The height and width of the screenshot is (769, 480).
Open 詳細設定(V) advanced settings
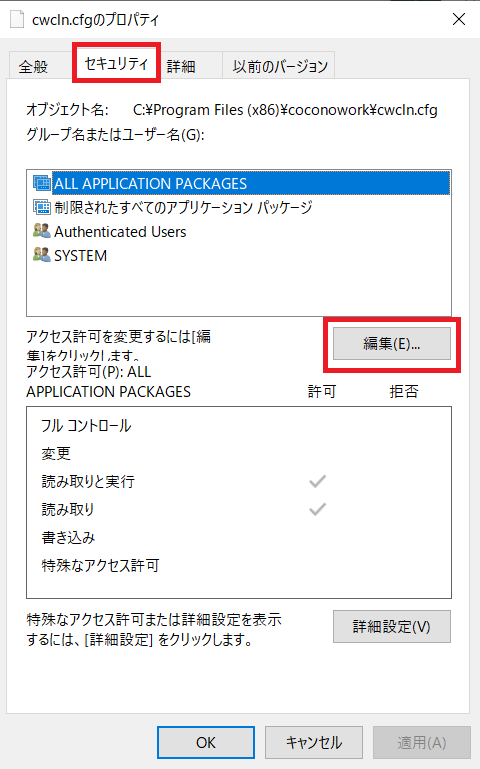(392, 626)
